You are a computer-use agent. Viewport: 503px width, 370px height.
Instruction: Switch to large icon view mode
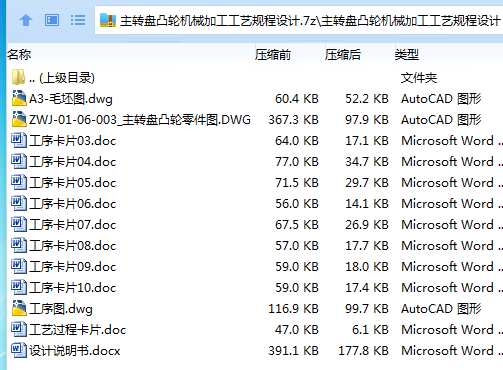coord(52,20)
